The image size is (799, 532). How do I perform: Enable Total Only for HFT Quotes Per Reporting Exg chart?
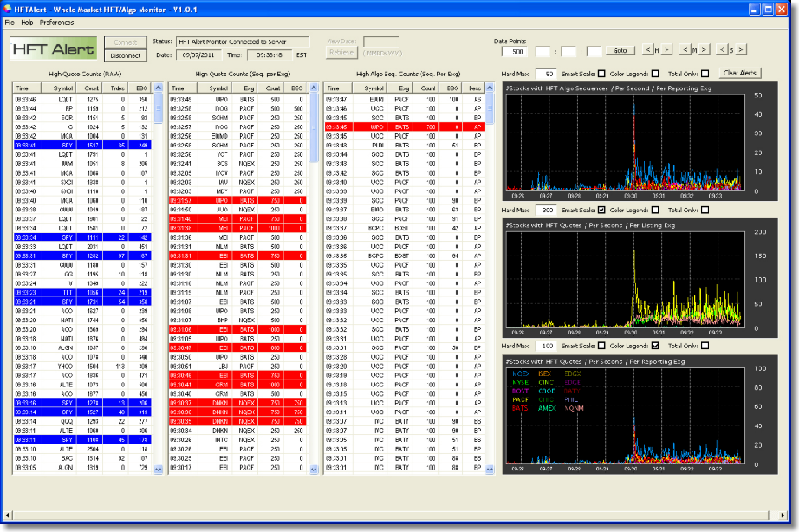point(705,346)
